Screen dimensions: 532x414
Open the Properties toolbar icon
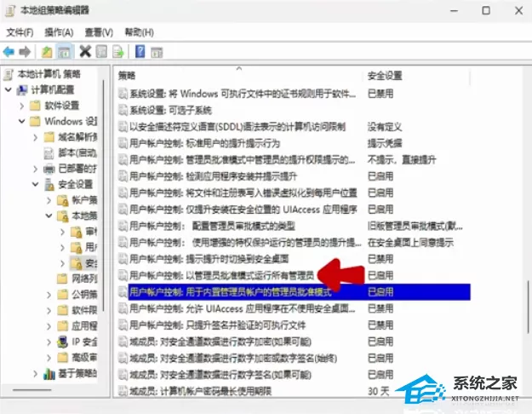point(101,52)
